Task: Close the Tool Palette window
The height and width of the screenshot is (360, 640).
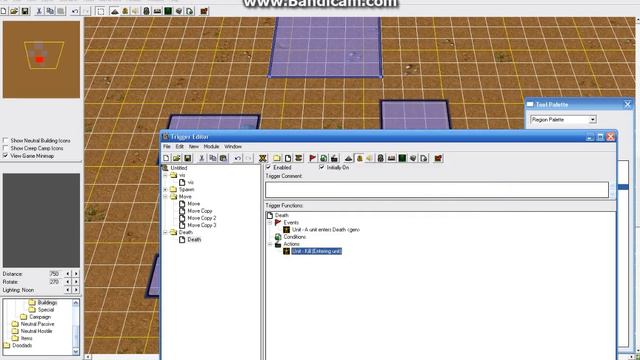Action: click(627, 105)
